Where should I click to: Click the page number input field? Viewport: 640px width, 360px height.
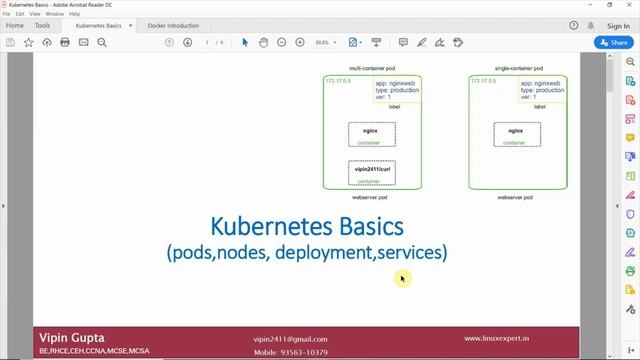[207, 42]
